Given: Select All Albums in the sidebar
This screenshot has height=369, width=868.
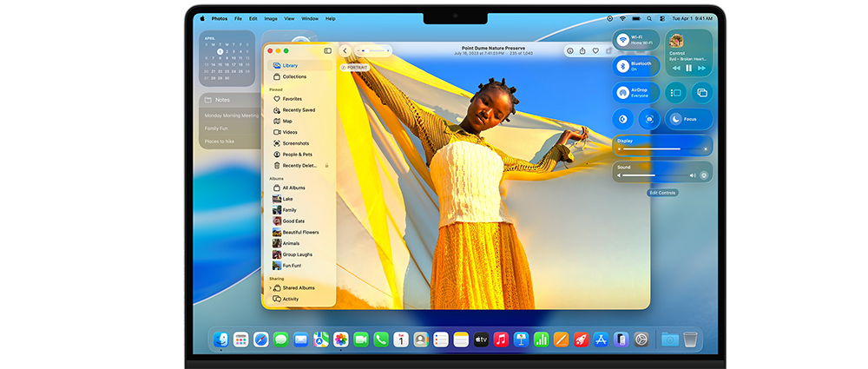Looking at the screenshot, I should pyautogui.click(x=300, y=188).
